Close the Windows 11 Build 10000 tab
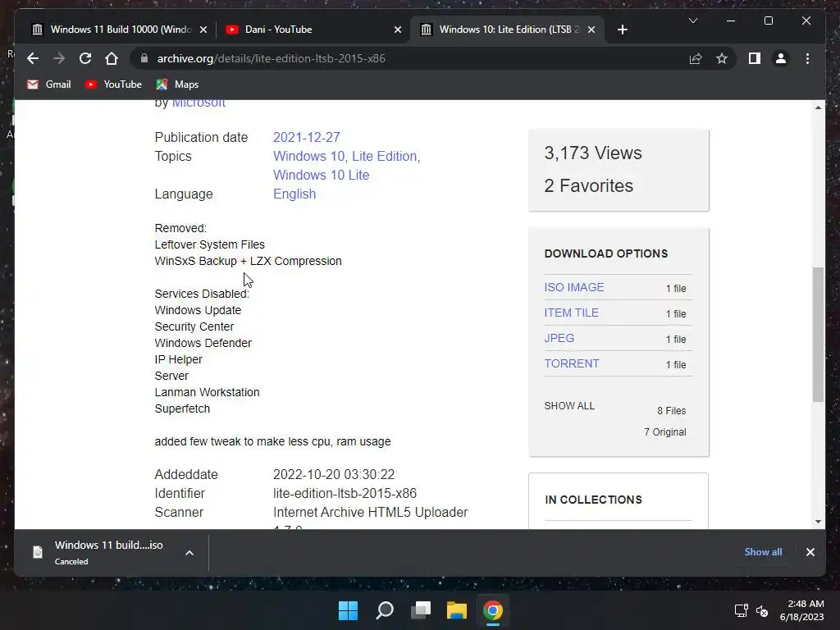The width and height of the screenshot is (840, 630). 203,30
